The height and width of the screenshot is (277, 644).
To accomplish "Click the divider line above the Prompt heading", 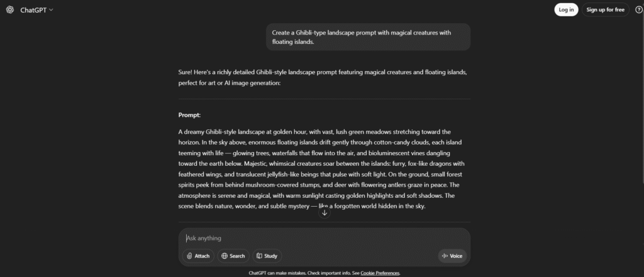I will coord(324,99).
